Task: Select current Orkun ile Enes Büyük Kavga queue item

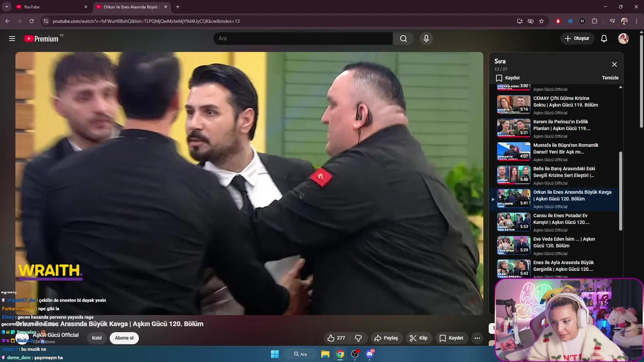Action: [554, 199]
